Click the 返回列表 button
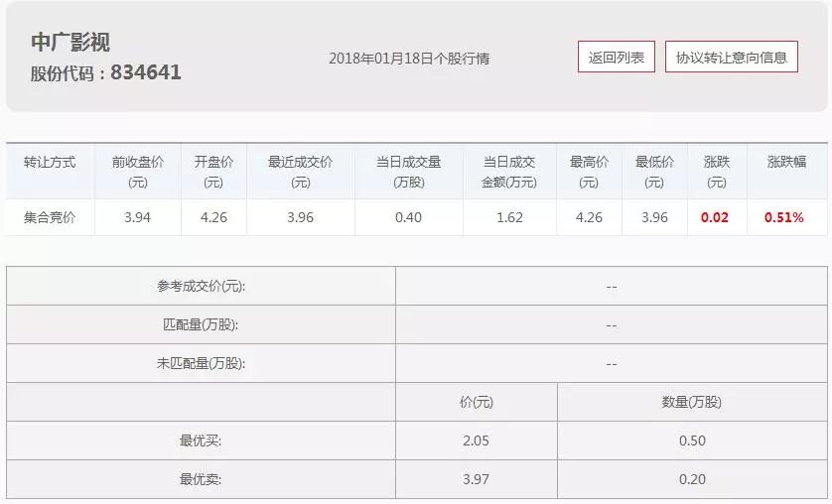This screenshot has width=832, height=504. (x=616, y=57)
